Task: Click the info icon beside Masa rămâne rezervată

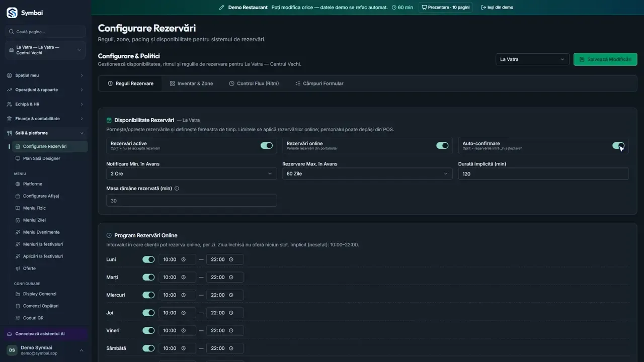Action: point(177,189)
